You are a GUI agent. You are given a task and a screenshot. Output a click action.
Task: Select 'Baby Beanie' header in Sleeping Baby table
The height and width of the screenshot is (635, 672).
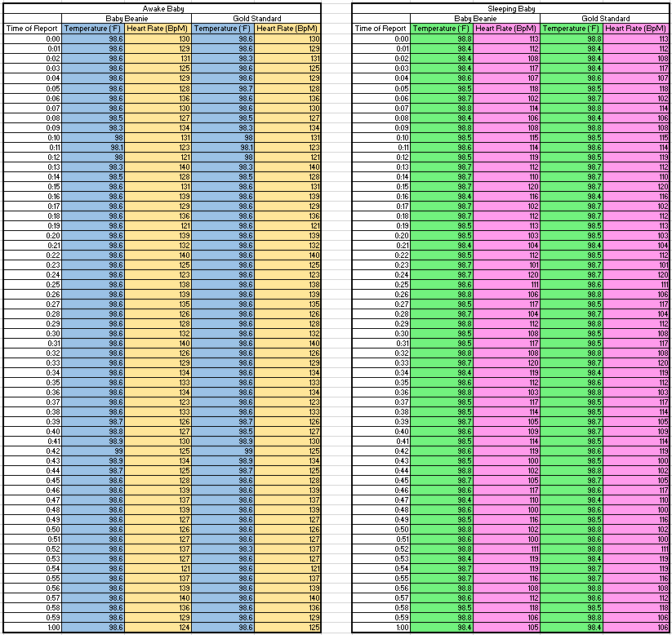(x=475, y=18)
